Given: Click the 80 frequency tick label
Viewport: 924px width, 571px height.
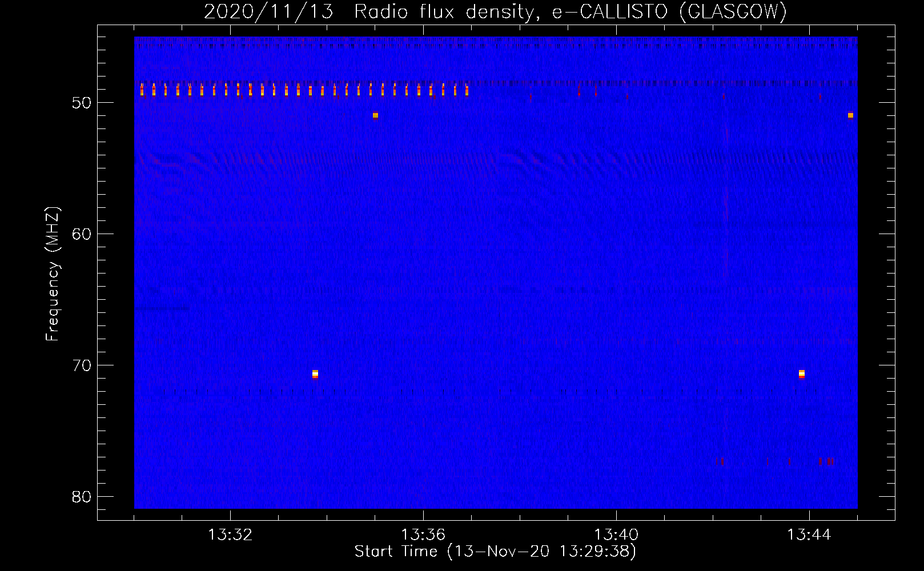Looking at the screenshot, I should point(82,497).
